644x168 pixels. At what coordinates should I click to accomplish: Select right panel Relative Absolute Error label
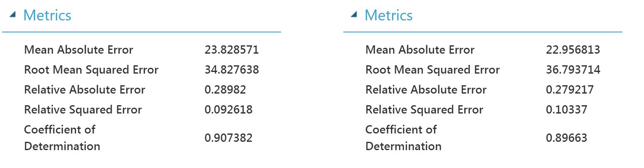coord(426,90)
